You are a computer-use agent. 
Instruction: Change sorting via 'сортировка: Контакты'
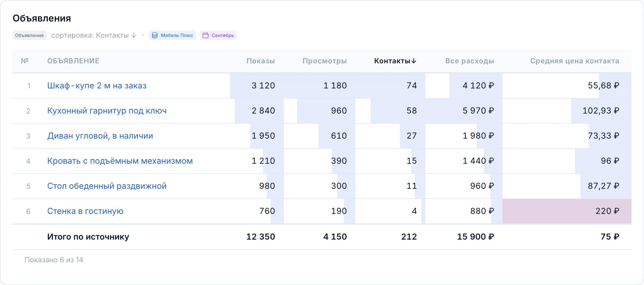click(94, 35)
